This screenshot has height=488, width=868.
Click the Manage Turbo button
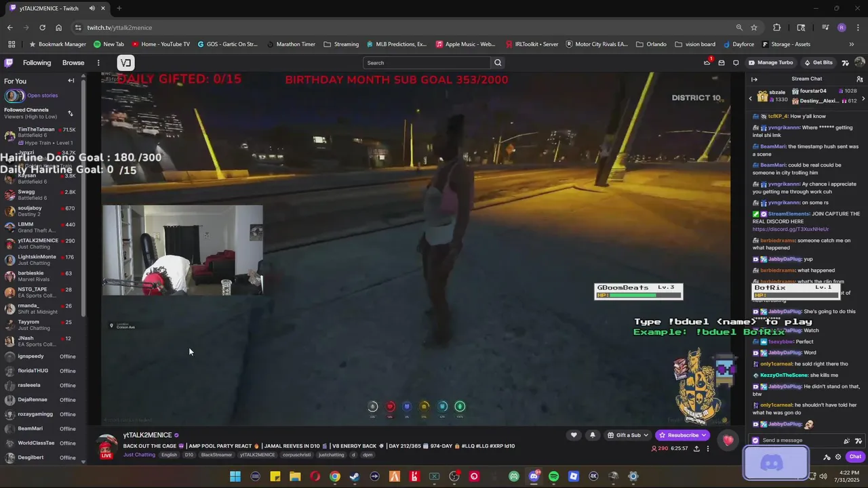[x=770, y=63]
